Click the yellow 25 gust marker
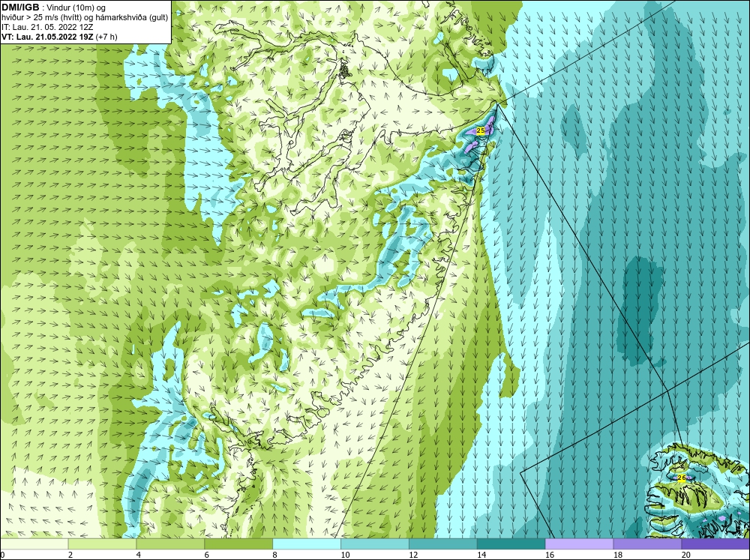750x560 pixels. click(x=481, y=130)
